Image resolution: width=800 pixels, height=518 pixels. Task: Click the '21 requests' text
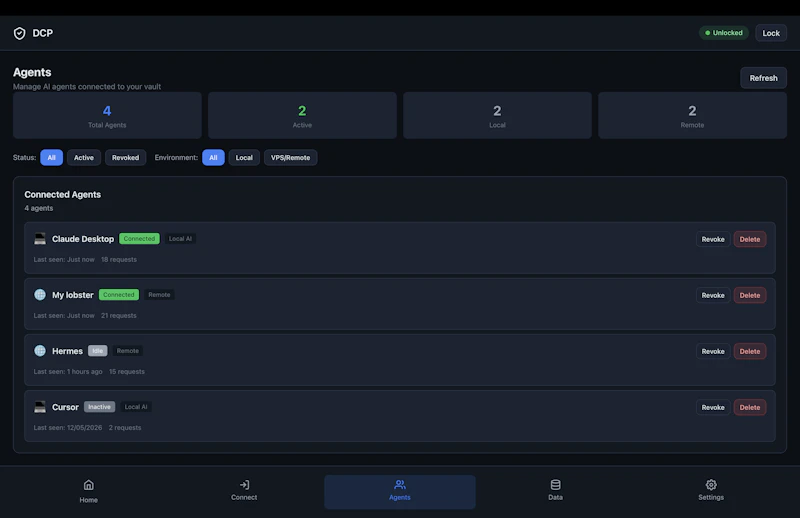119,315
